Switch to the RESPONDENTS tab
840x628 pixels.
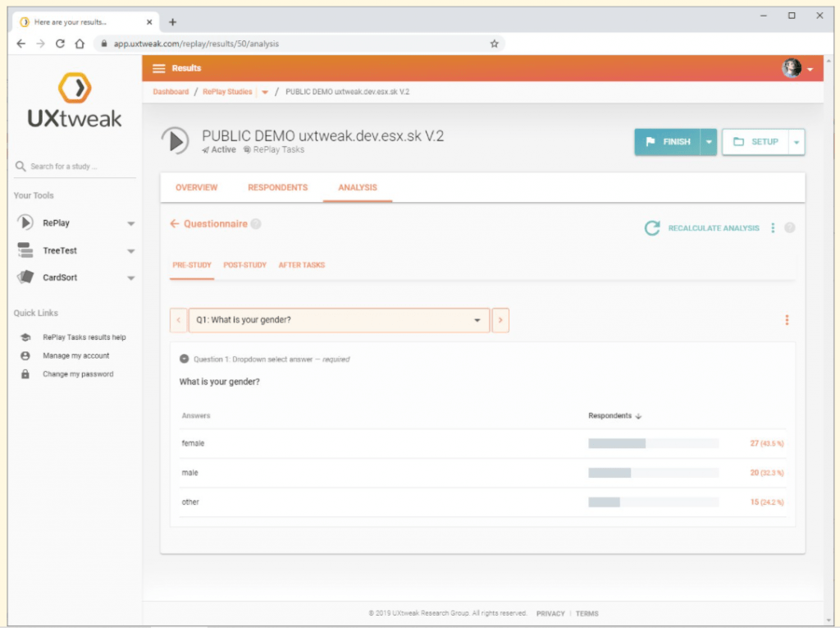pos(277,187)
